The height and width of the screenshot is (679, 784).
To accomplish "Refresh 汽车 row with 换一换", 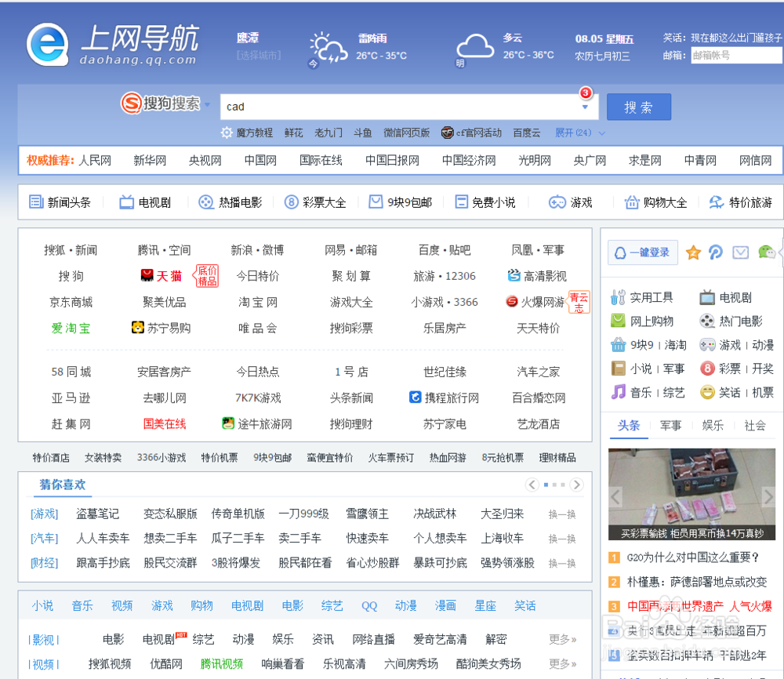I will 562,539.
